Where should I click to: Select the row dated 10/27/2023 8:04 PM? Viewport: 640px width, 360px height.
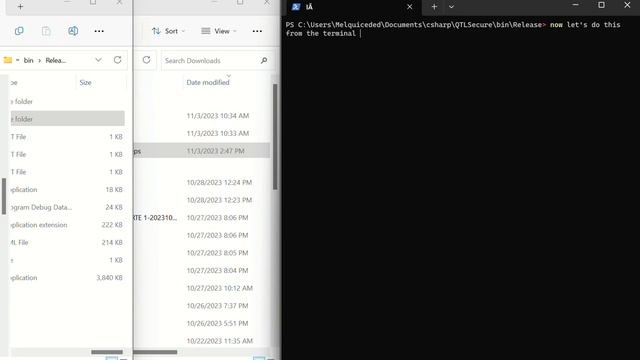pos(202,270)
